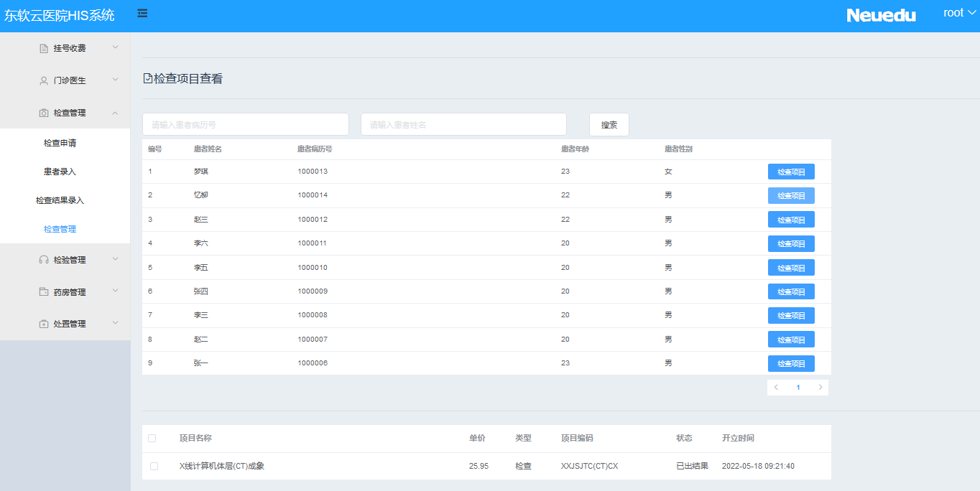980x491 pixels.
Task: Click record number 1000006
Action: 313,363
